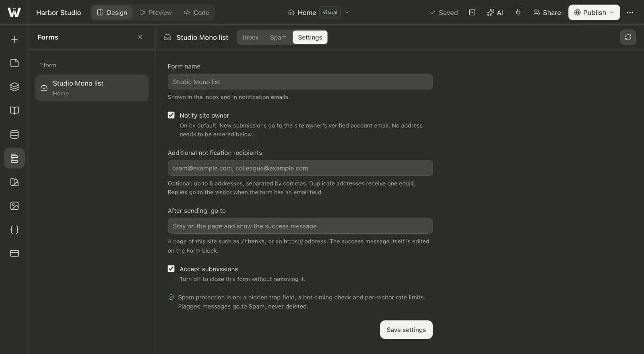Open the Inbox tab

point(250,37)
